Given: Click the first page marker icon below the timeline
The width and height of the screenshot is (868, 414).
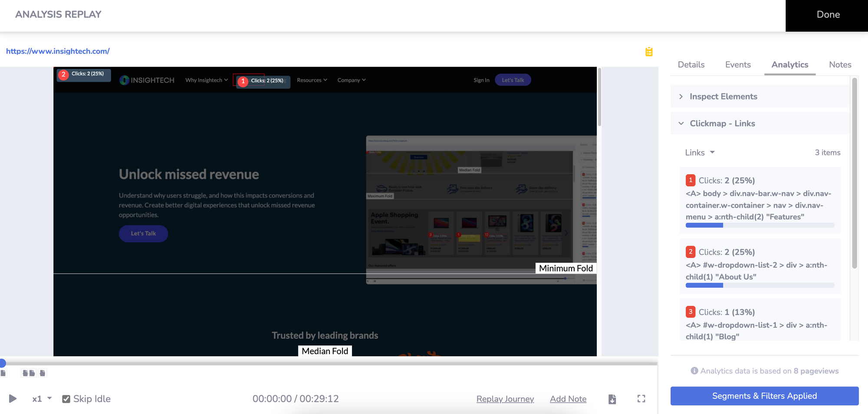Looking at the screenshot, I should [3, 373].
